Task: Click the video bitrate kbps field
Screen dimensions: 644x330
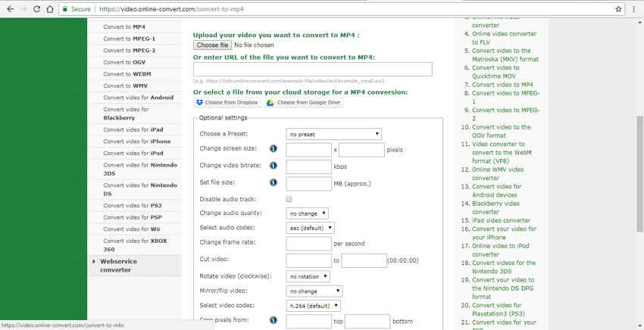Action: pyautogui.click(x=309, y=167)
